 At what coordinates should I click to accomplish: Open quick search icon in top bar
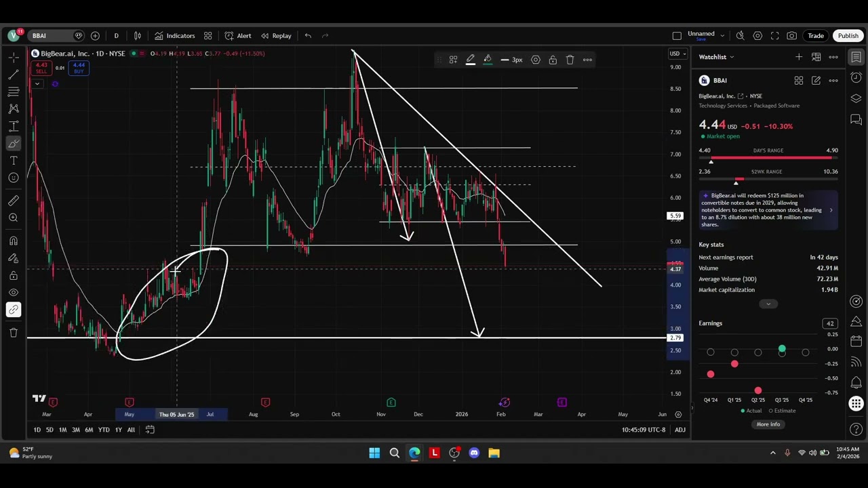741,36
